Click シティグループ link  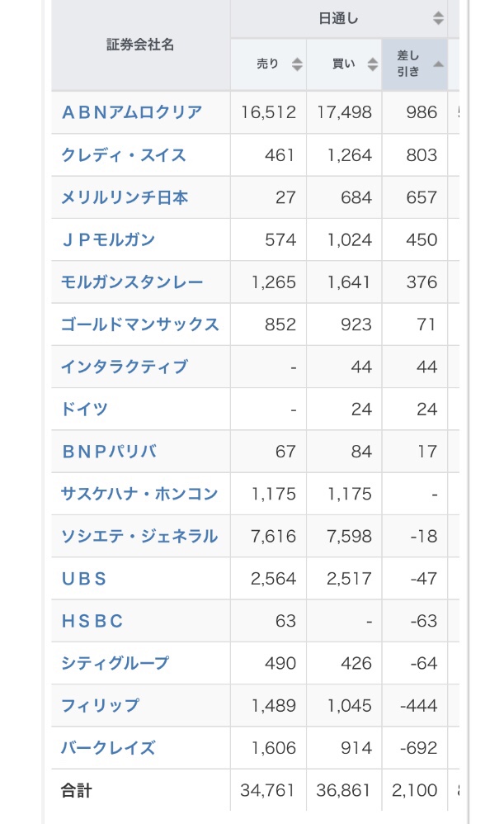pyautogui.click(x=115, y=663)
